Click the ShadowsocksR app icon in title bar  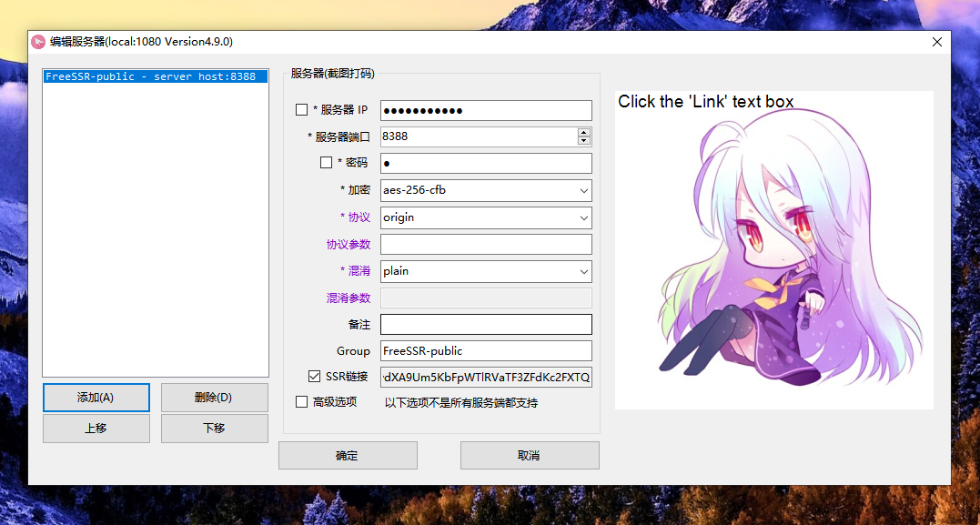point(38,42)
